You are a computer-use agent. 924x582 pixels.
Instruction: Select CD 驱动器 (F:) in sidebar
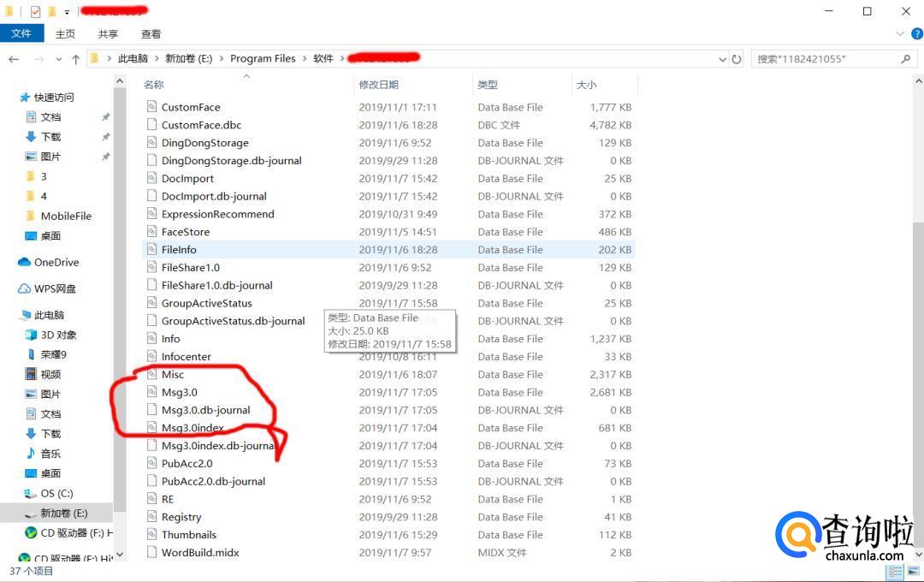coord(76,532)
